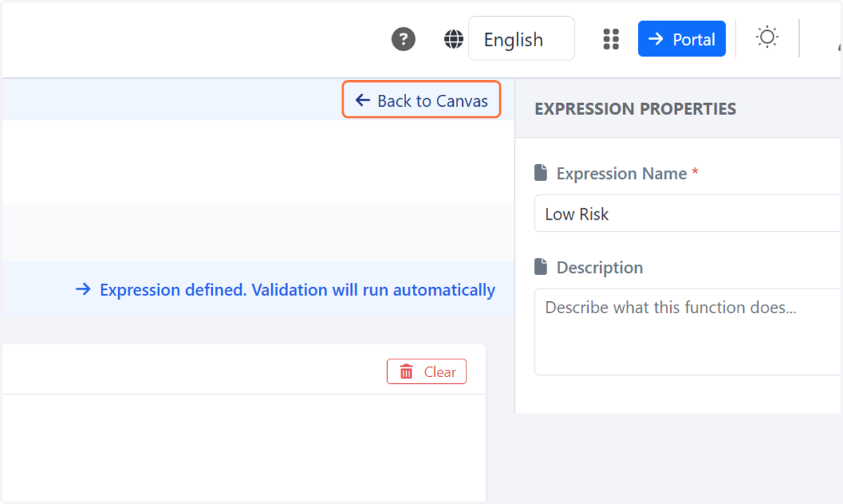Open the English language dropdown
Viewport: 843px width, 504px height.
pyautogui.click(x=521, y=39)
